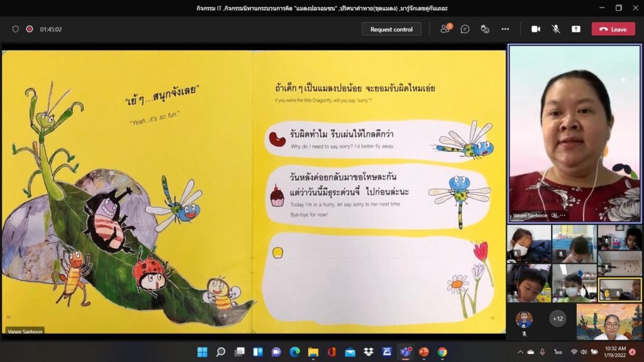Open Dropbox from the taskbar

click(x=369, y=352)
